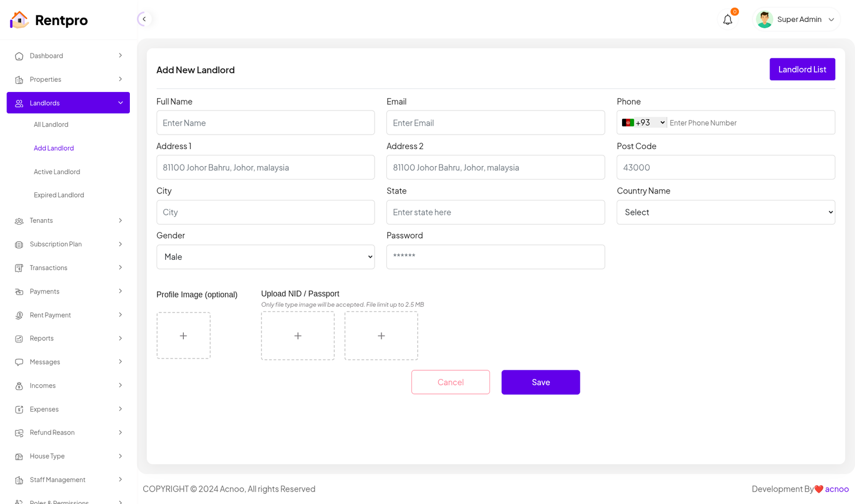Open the All Landlord submenu item

(x=51, y=125)
